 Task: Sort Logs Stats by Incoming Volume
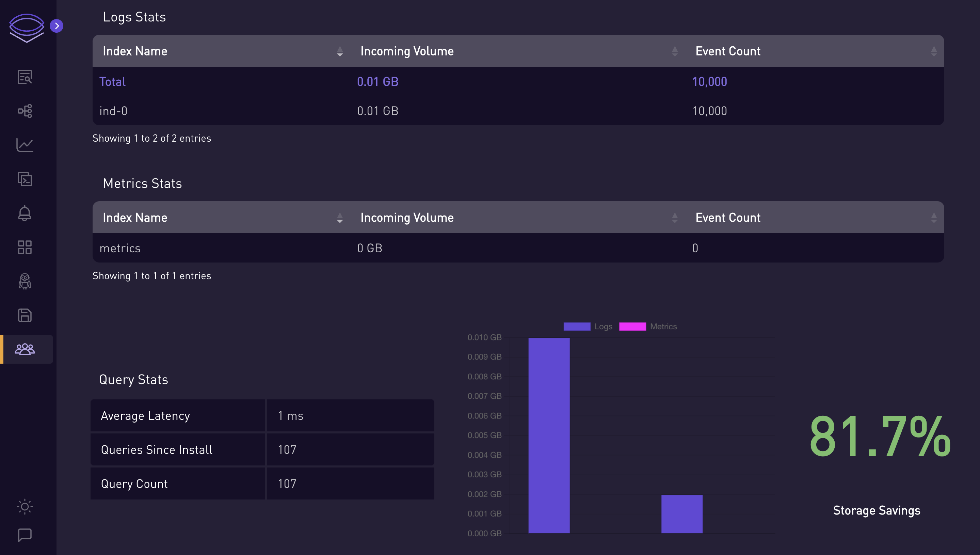675,51
